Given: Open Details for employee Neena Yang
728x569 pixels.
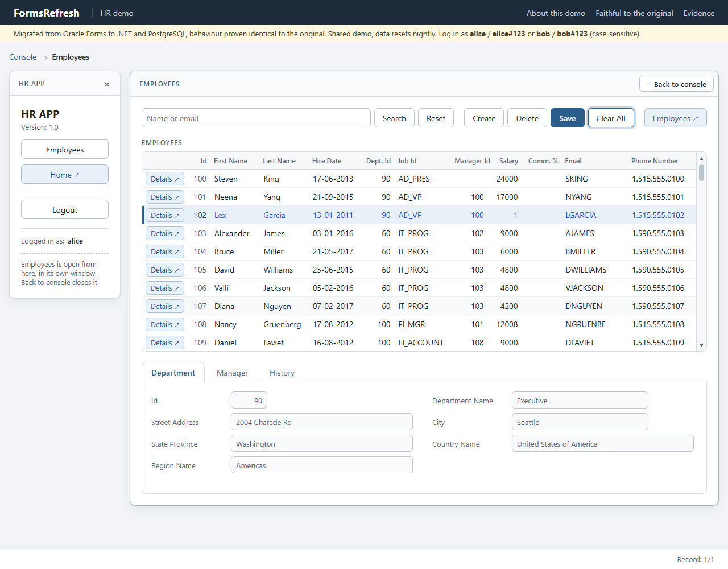Looking at the screenshot, I should (165, 197).
